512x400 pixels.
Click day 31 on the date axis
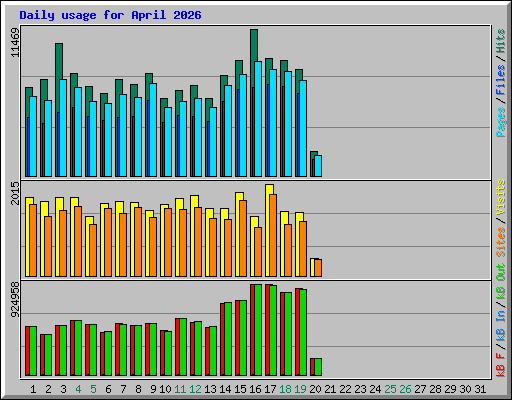tap(480, 389)
